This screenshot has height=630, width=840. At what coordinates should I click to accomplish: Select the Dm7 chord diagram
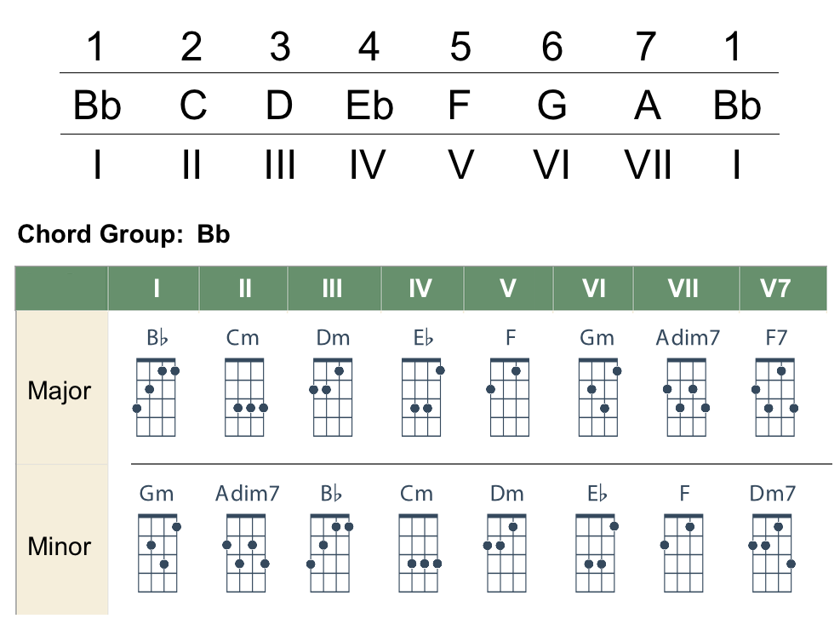point(771,553)
